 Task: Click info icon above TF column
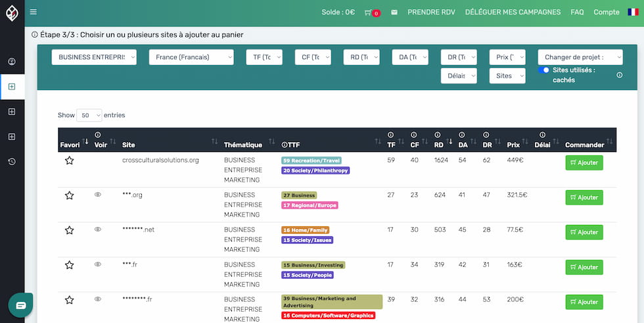[390, 135]
